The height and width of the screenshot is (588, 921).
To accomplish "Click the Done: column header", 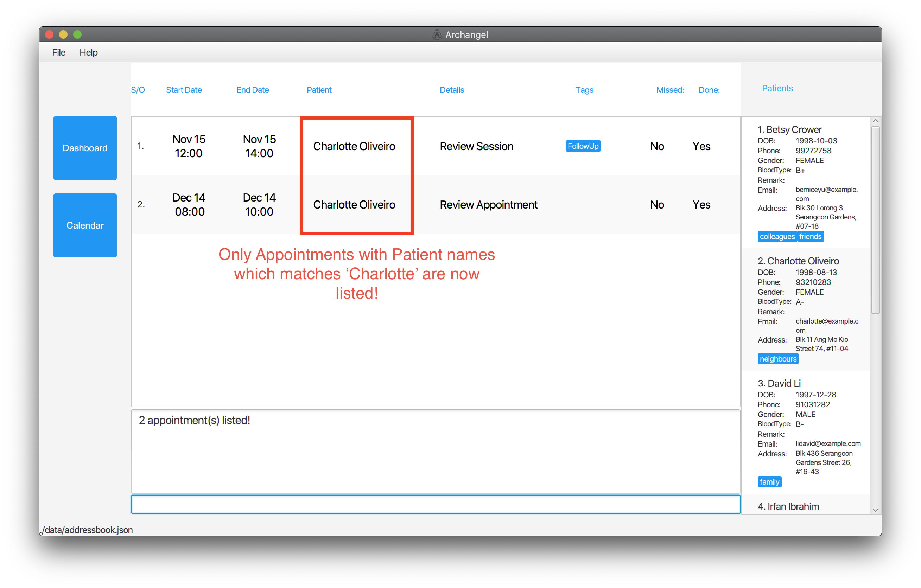I will click(709, 90).
